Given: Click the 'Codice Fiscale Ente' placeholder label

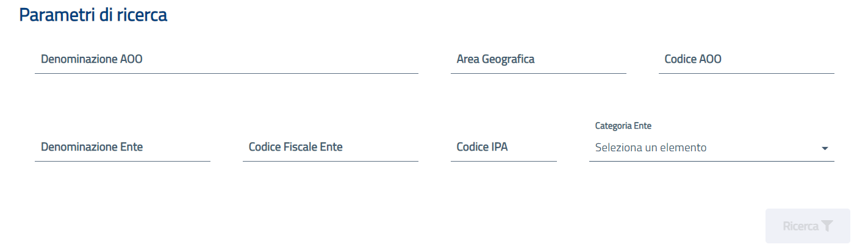Looking at the screenshot, I should (x=296, y=147).
